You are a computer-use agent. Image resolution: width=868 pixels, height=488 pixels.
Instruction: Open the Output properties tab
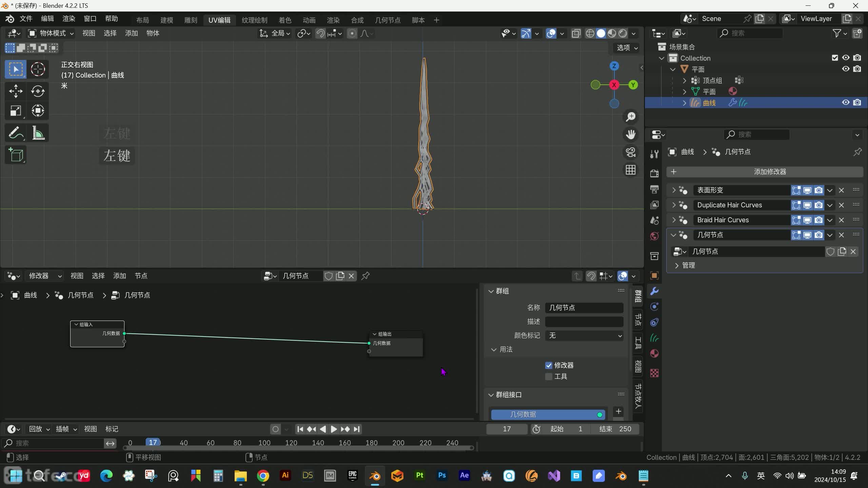(654, 189)
